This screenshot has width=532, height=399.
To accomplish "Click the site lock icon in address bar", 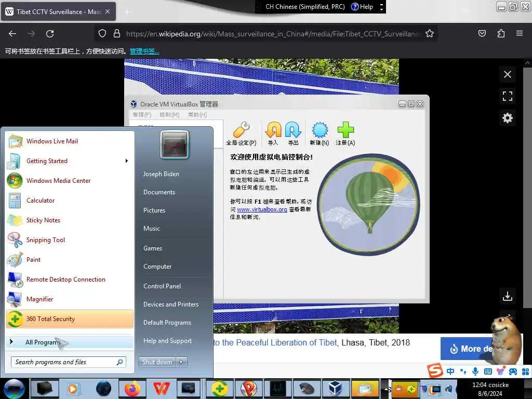I will [117, 34].
